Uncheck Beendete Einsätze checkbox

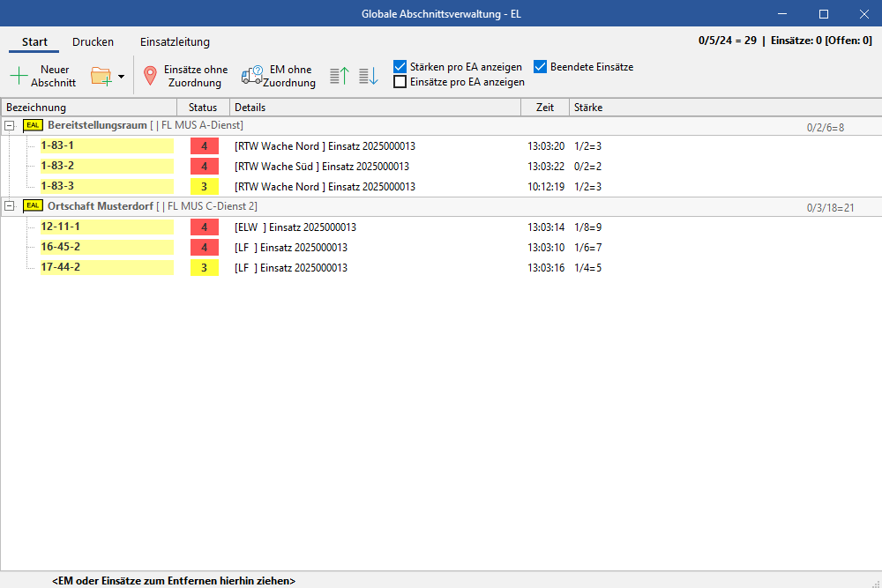pyautogui.click(x=541, y=67)
